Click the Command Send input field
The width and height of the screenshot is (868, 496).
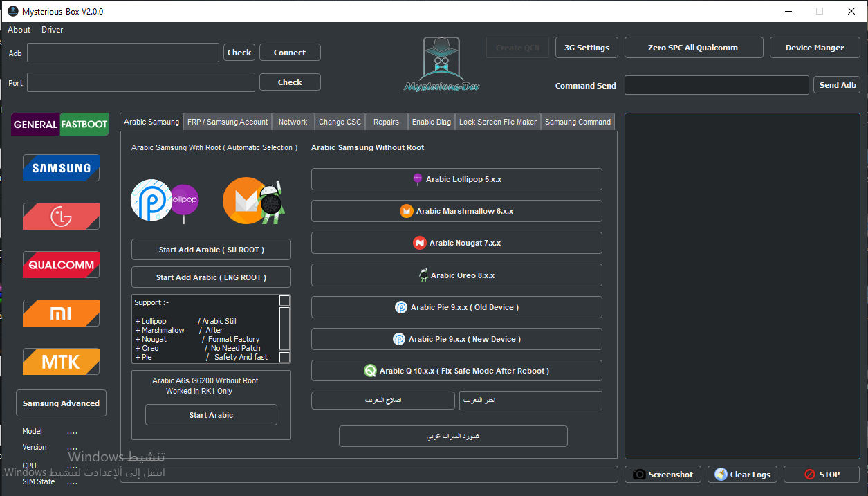coord(717,84)
